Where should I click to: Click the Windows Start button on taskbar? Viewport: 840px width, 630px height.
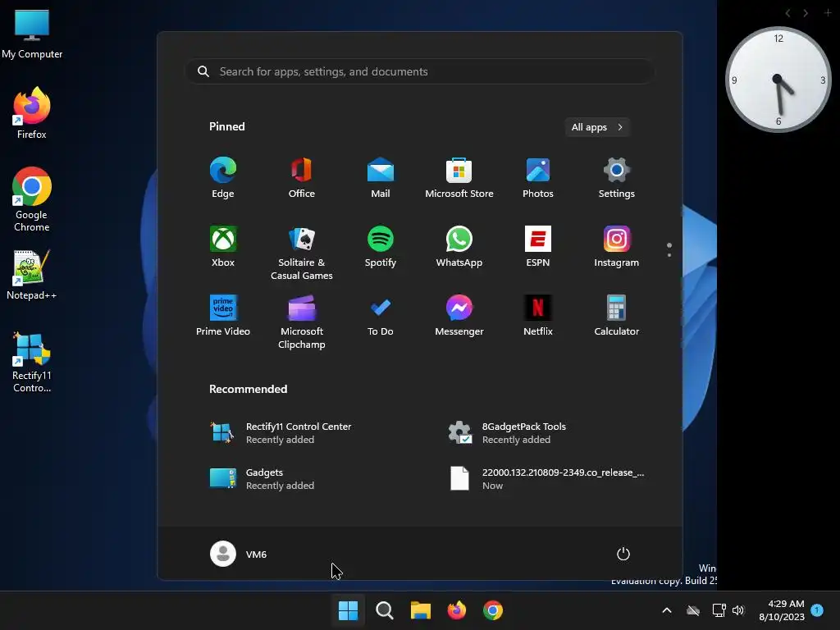[348, 610]
